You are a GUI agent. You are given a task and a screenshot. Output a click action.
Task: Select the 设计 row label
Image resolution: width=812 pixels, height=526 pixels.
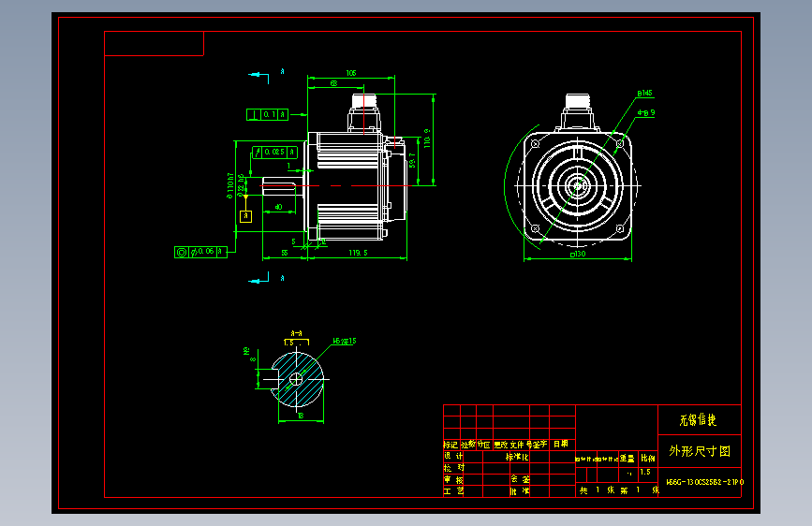[453, 456]
